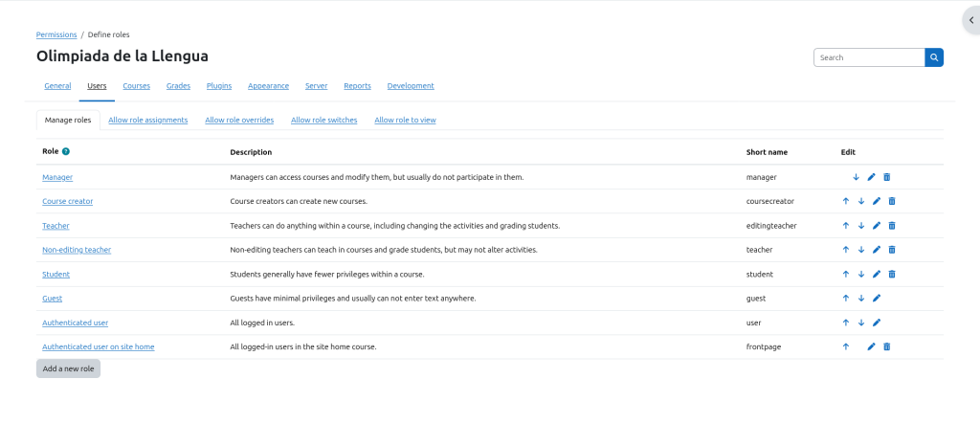Focus the Search input field
This screenshot has width=980, height=423.
(868, 57)
